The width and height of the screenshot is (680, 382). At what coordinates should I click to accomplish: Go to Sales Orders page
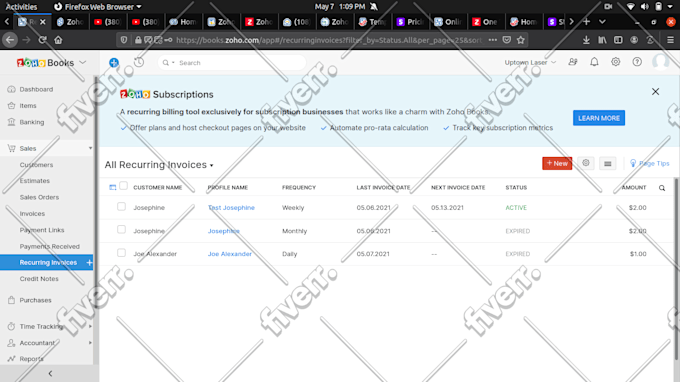pyautogui.click(x=39, y=197)
